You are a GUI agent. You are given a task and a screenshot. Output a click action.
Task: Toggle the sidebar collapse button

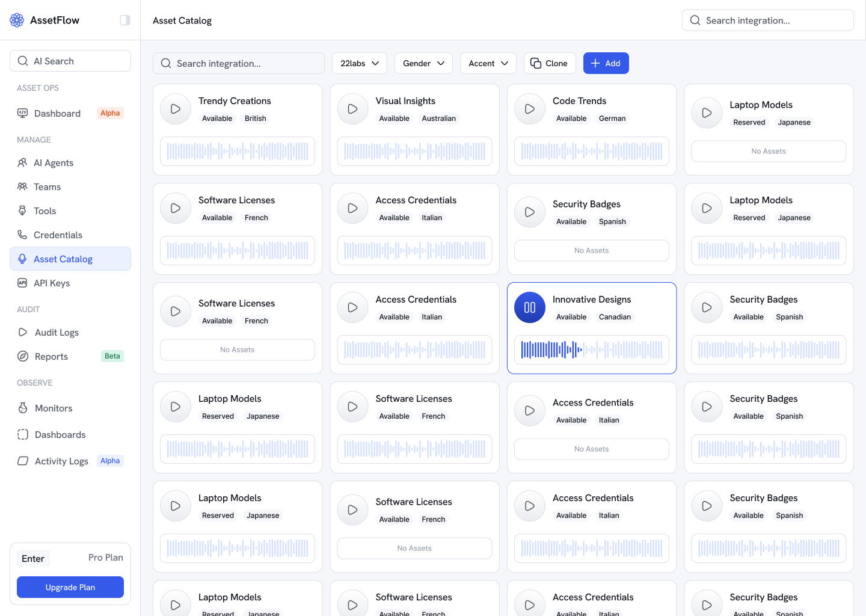(x=125, y=20)
